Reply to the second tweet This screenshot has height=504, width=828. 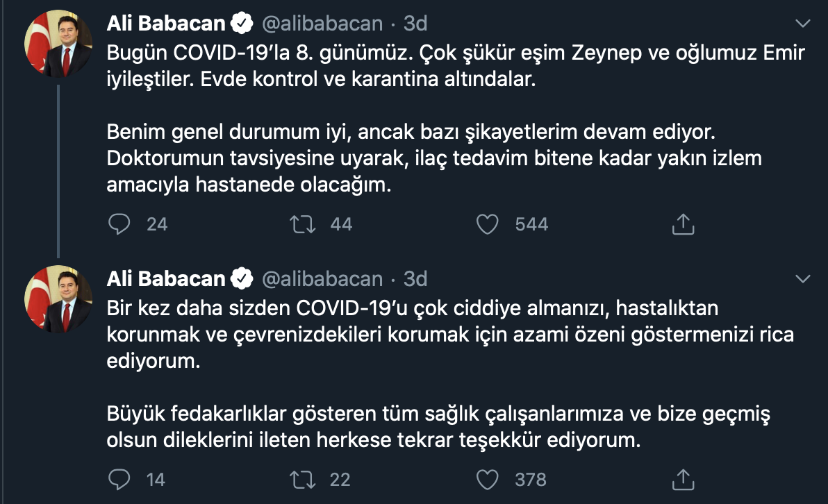(119, 479)
